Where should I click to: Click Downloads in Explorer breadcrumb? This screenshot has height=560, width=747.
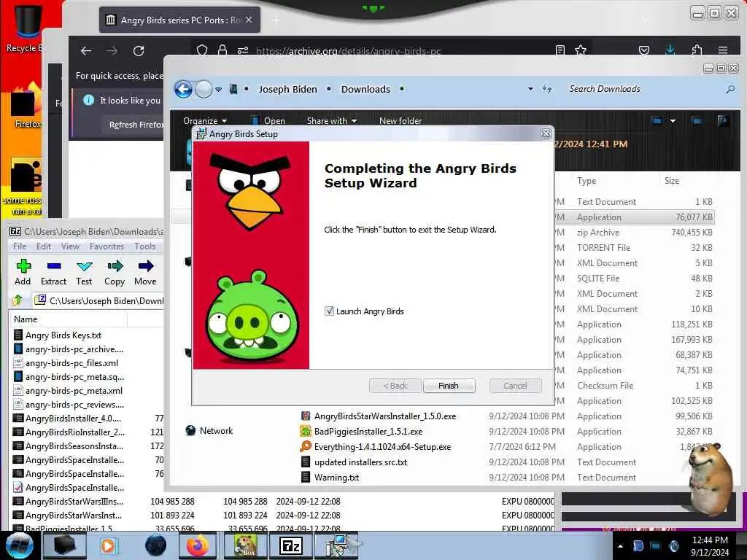[365, 89]
